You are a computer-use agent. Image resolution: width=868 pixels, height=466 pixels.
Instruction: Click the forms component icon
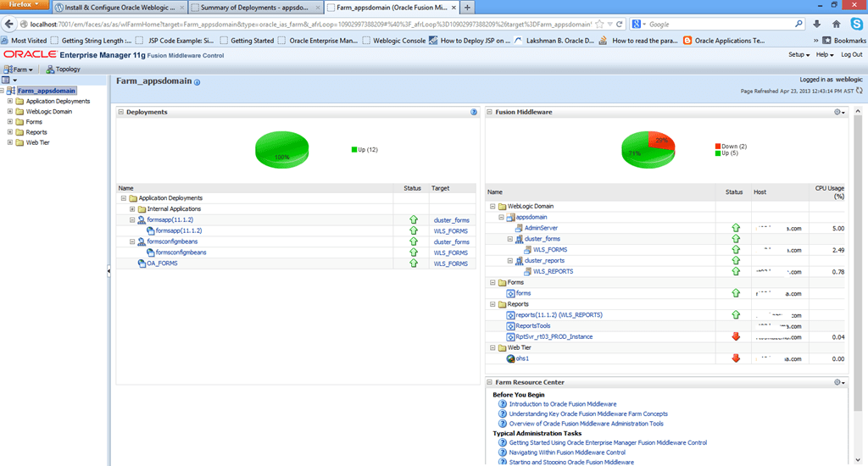510,293
